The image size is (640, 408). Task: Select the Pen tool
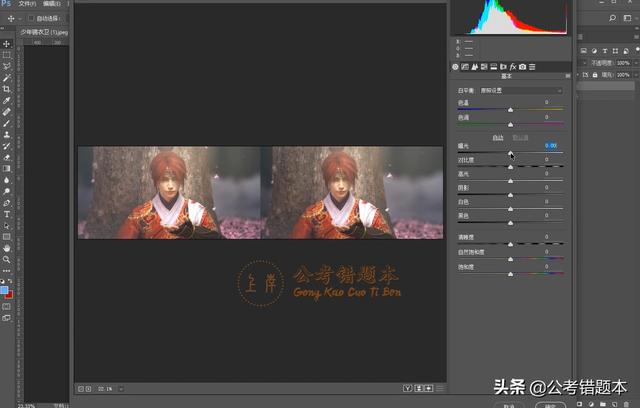(7, 203)
